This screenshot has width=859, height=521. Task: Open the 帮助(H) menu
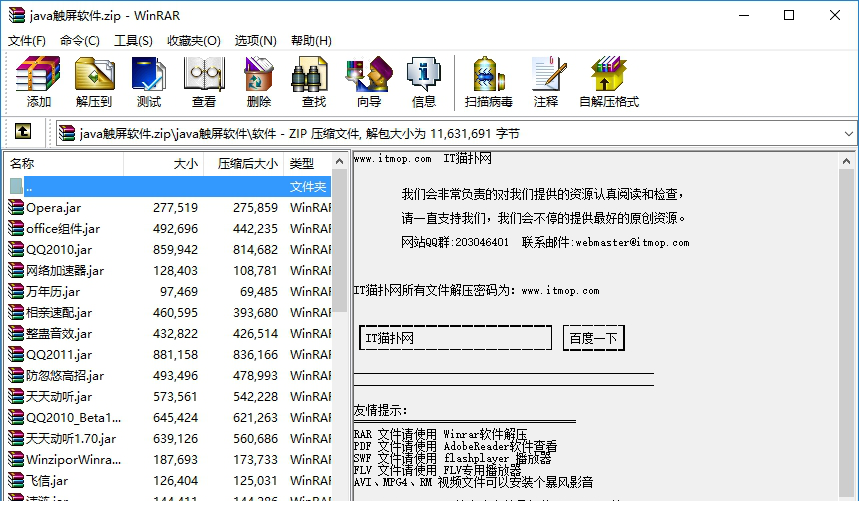tap(311, 41)
